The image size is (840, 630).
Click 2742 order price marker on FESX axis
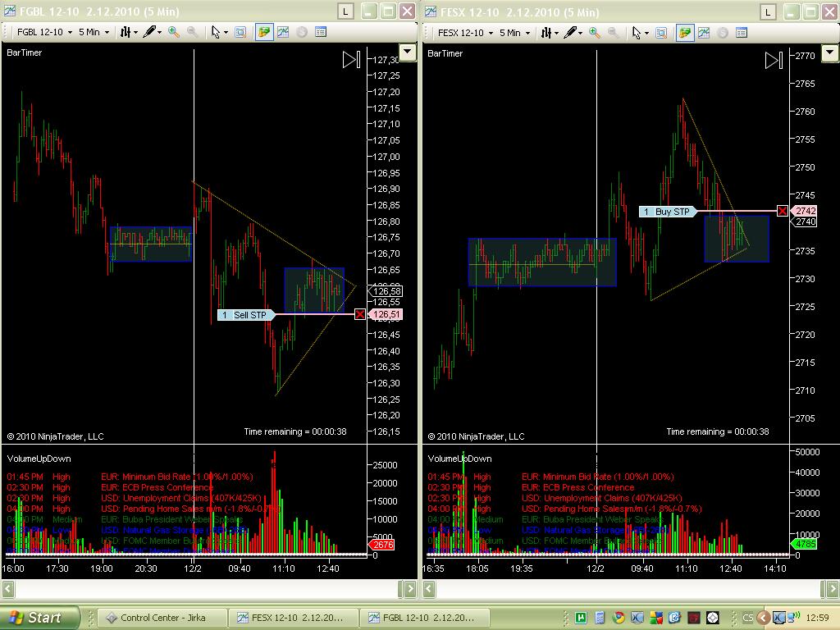[804, 211]
